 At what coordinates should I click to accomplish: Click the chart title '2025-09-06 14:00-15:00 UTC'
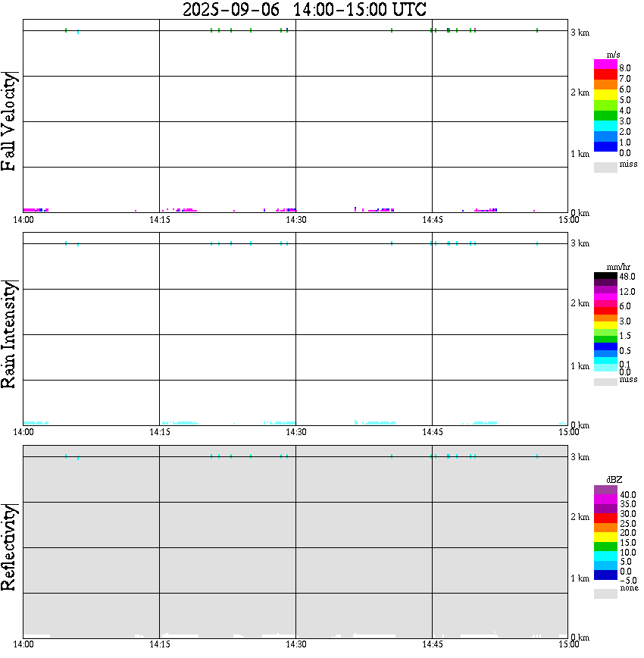coord(304,10)
